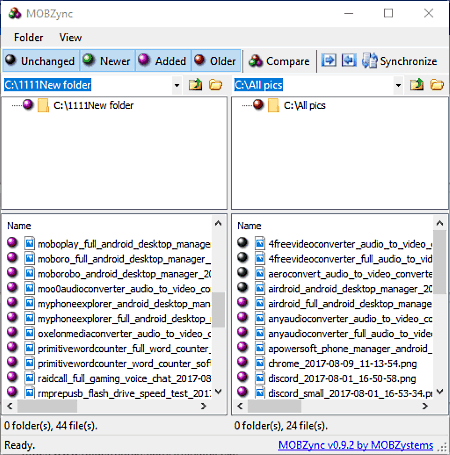Select the primitivewordcounter_word_counter_sof file
450x455 pixels.
[124, 364]
